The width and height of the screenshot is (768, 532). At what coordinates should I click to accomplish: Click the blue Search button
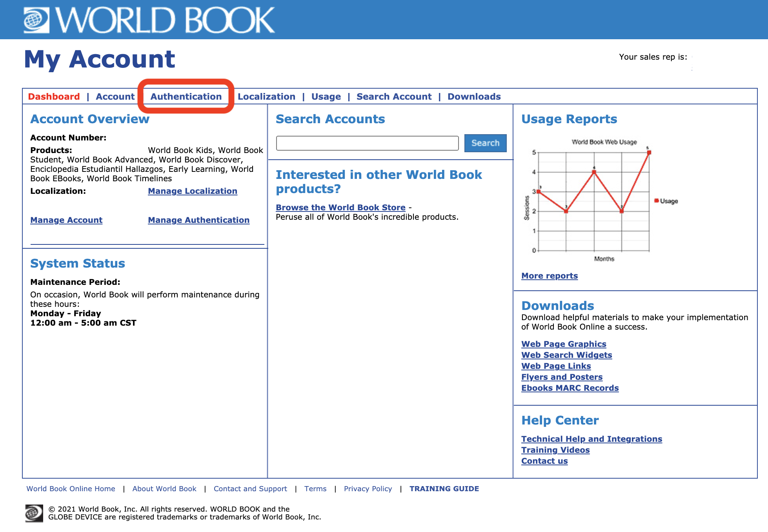[x=485, y=143]
